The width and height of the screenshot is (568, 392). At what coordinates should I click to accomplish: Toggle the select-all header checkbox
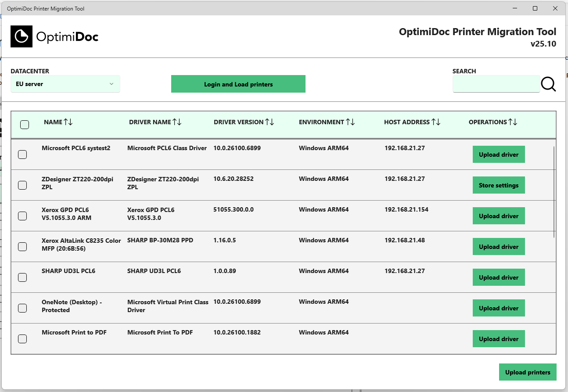(25, 125)
